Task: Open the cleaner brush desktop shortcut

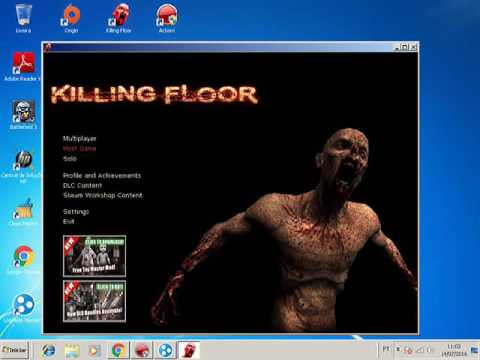Action: pyautogui.click(x=23, y=213)
